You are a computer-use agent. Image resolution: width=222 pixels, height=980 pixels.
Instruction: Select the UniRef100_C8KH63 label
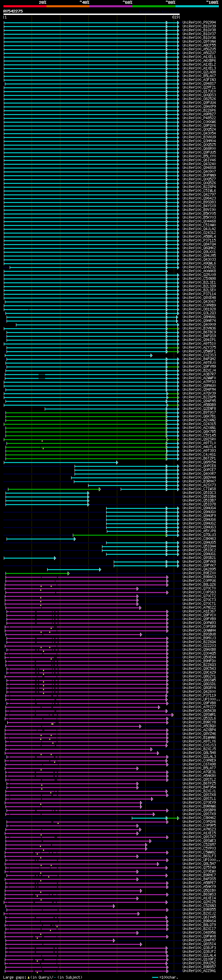click(x=199, y=539)
